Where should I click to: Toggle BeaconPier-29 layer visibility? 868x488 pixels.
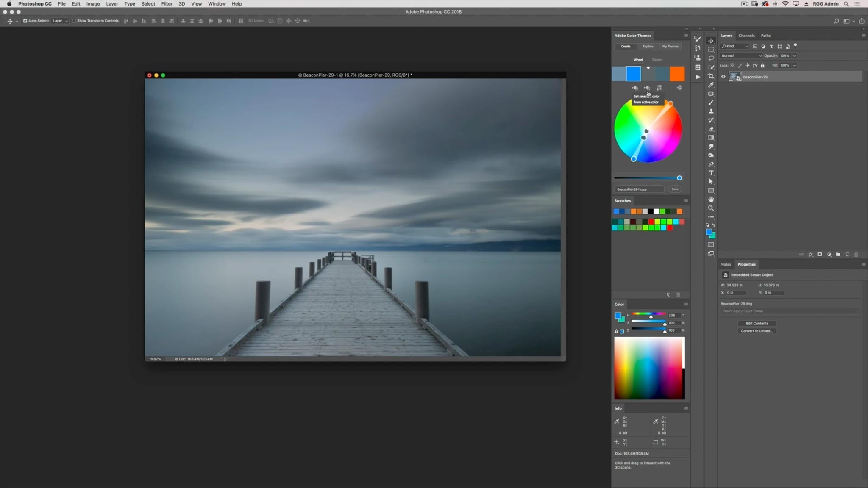[x=723, y=77]
